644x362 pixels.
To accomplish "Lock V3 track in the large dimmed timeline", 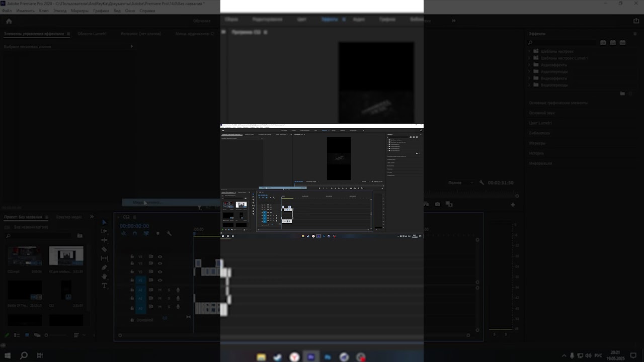I will click(132, 263).
